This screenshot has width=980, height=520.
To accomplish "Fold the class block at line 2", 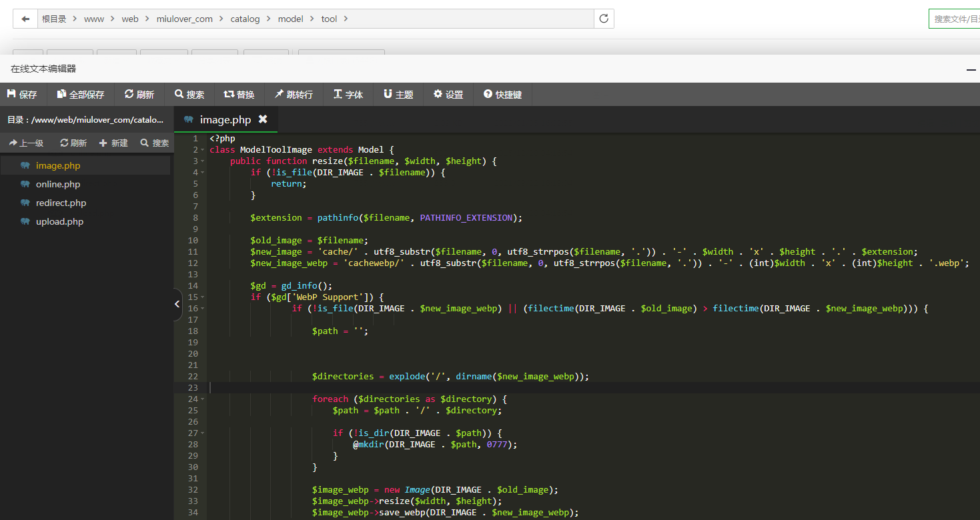I will click(202, 150).
